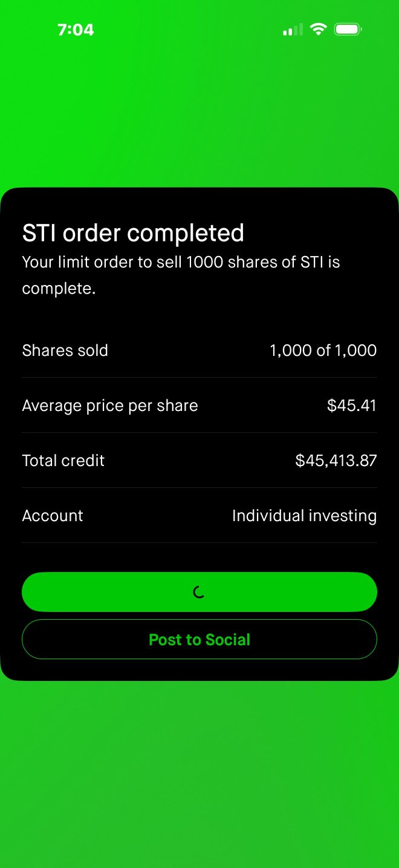Tap the '1,000 of 1,000' value
Viewport: 399px width, 868px height.
323,350
